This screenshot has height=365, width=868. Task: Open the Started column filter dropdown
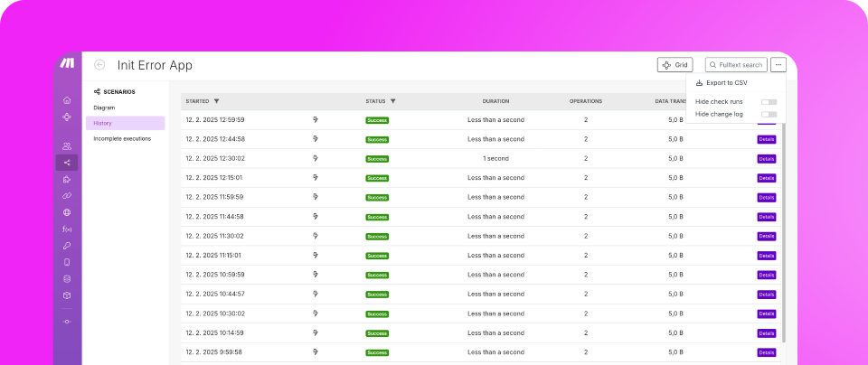click(x=217, y=101)
